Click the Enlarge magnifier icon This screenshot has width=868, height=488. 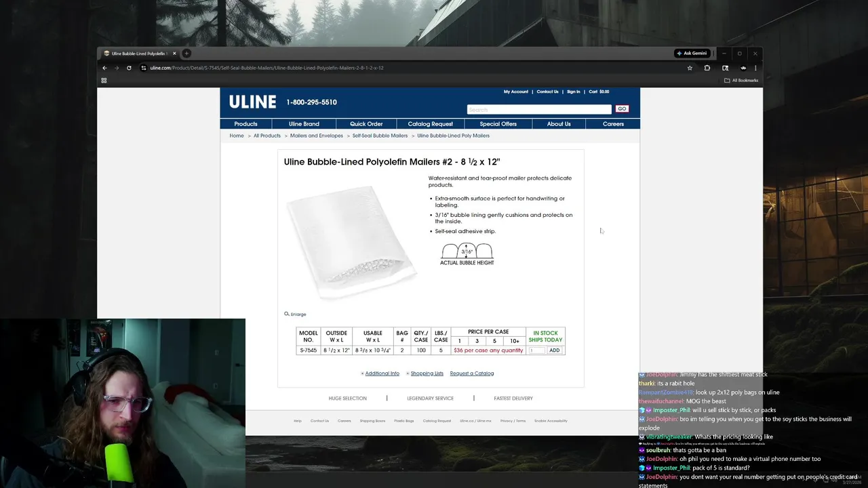[287, 314]
